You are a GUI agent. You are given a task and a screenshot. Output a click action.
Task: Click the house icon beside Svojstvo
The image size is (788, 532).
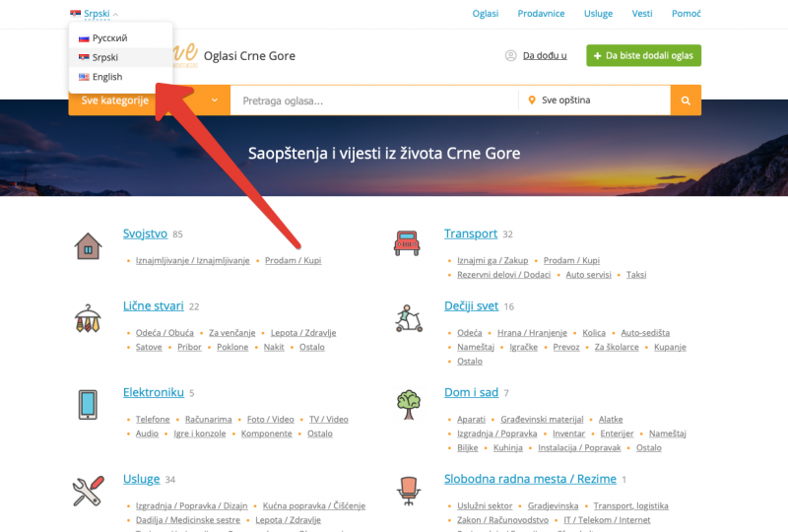click(x=88, y=245)
